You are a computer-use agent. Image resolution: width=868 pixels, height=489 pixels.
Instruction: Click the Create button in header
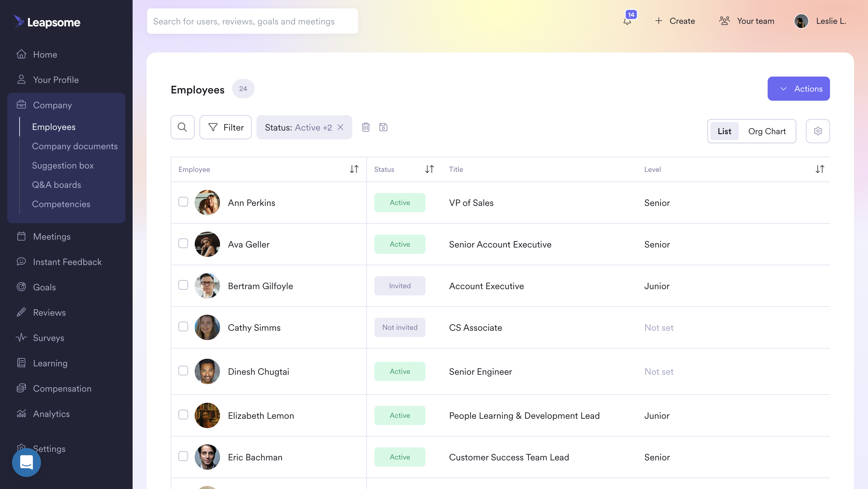pyautogui.click(x=675, y=21)
